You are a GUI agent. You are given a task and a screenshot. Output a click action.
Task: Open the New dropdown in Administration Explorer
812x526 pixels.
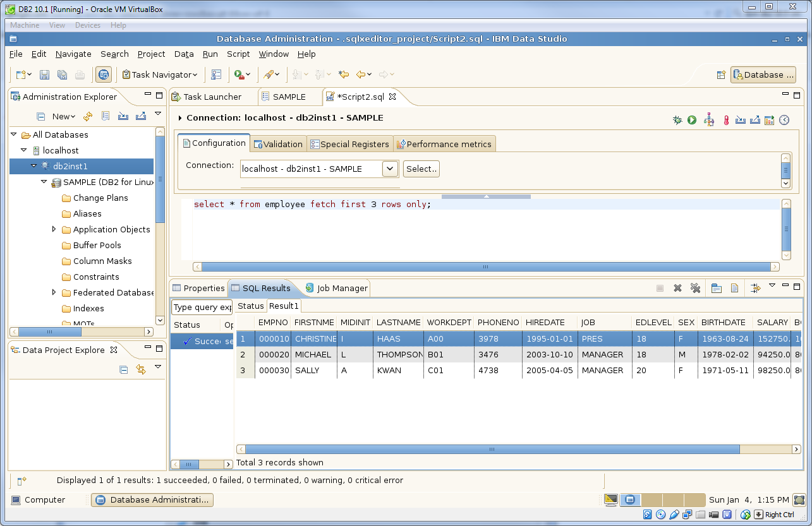click(x=64, y=116)
